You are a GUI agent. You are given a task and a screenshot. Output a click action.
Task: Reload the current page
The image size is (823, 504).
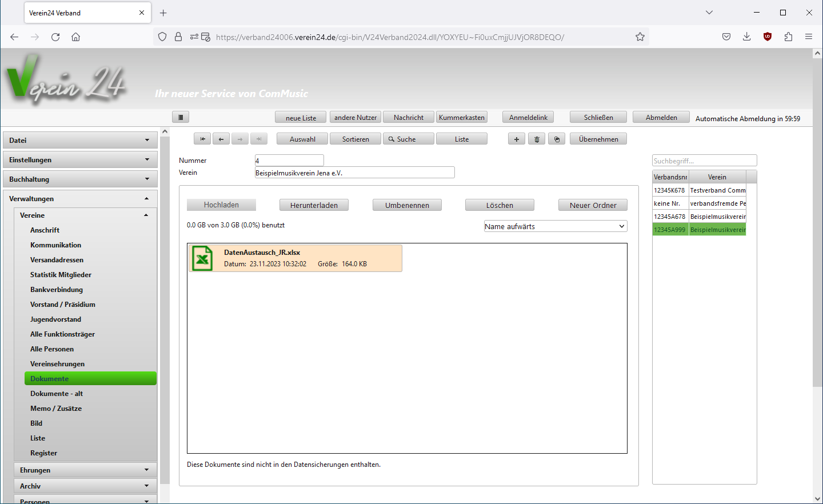[x=55, y=37]
